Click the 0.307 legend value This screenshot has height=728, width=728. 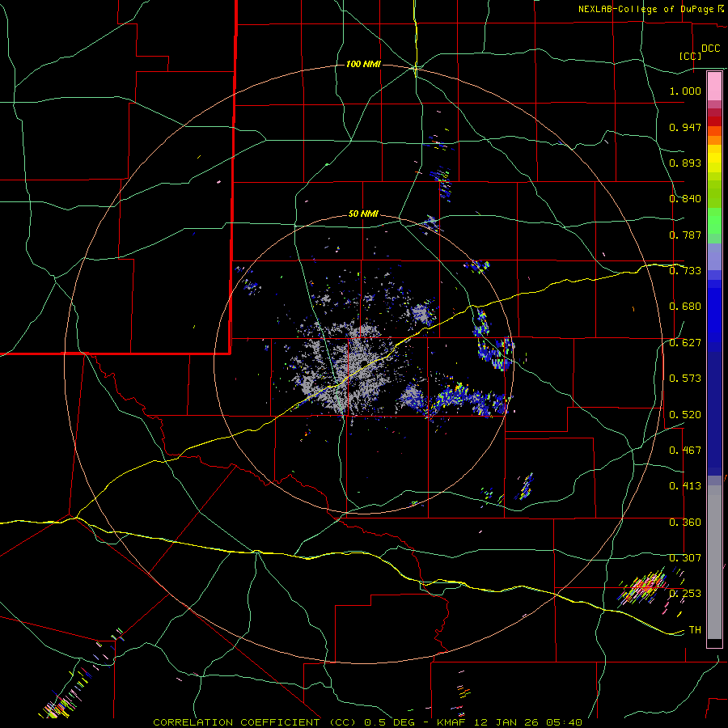pyautogui.click(x=685, y=558)
